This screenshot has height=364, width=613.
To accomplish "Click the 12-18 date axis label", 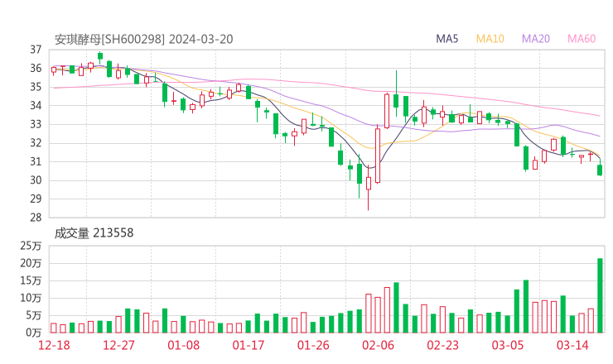I will coord(54,345).
